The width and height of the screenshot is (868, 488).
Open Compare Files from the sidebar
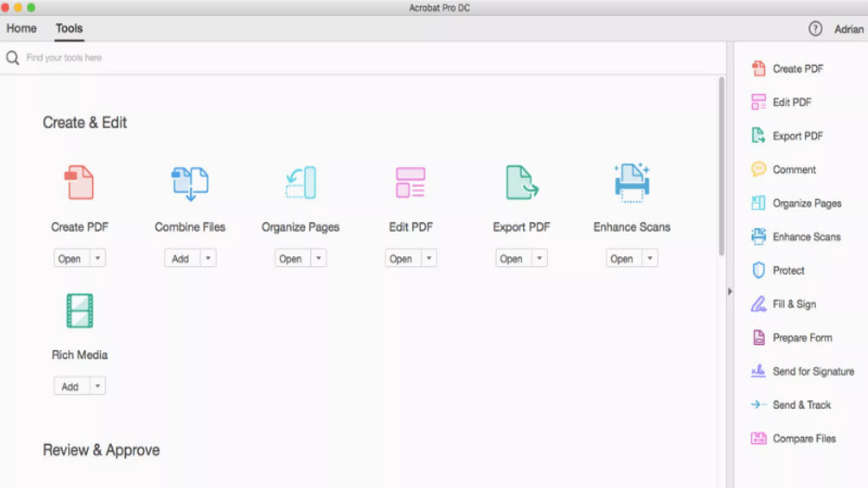coord(804,438)
